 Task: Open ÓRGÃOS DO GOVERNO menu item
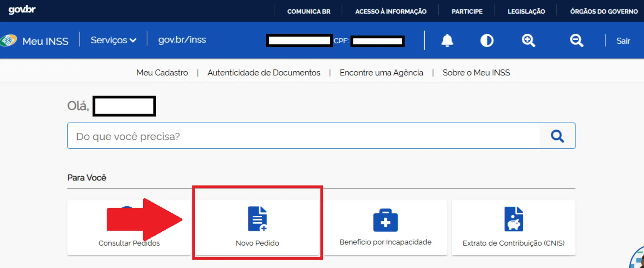(604, 11)
